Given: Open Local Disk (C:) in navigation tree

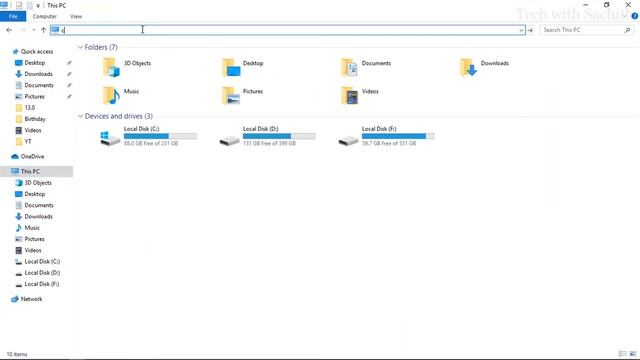Looking at the screenshot, I should tap(42, 261).
